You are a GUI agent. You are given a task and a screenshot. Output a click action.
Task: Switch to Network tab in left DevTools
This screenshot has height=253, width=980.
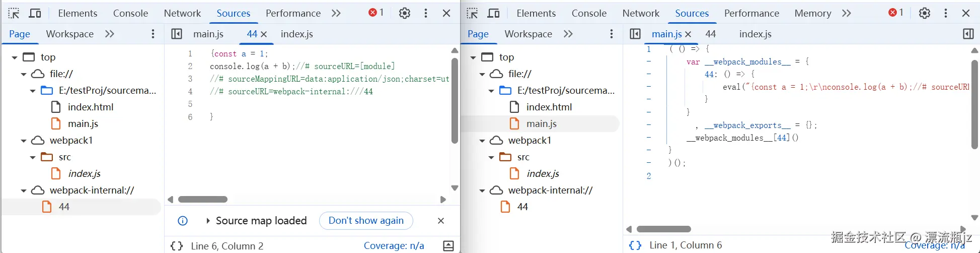point(182,13)
